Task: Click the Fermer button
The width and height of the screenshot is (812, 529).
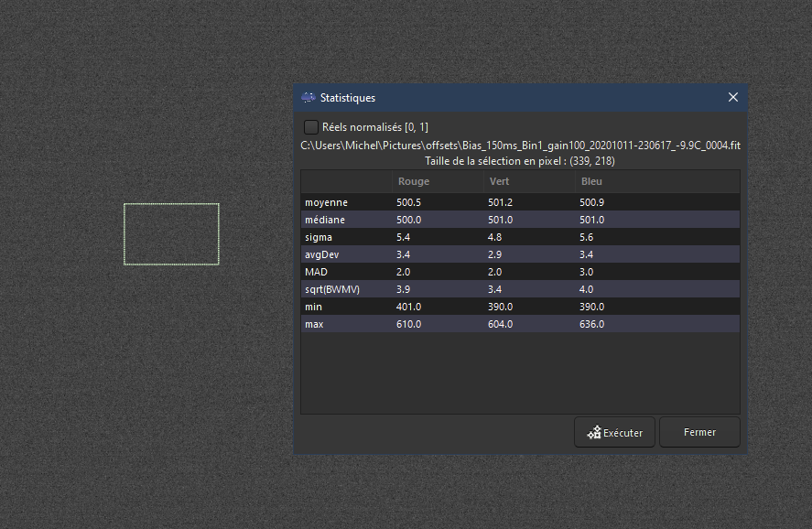Action: [699, 432]
